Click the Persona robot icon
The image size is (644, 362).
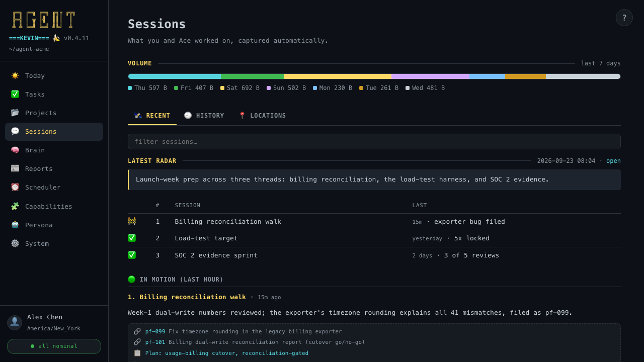15,225
